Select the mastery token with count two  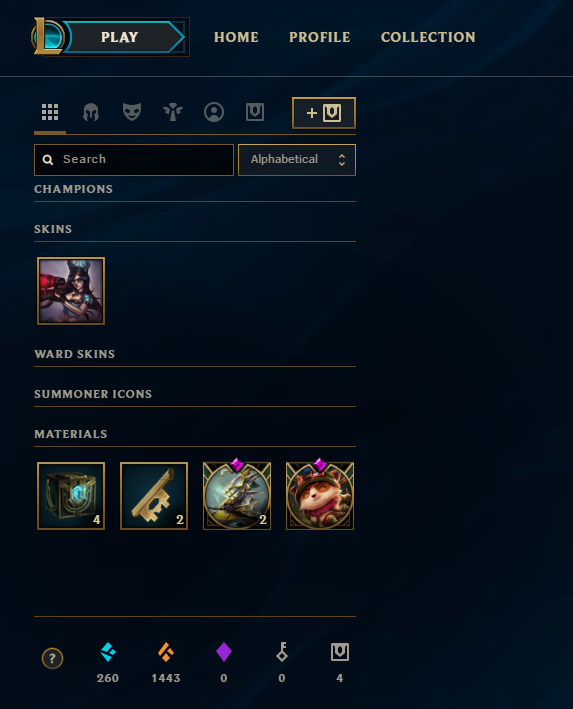click(x=237, y=495)
